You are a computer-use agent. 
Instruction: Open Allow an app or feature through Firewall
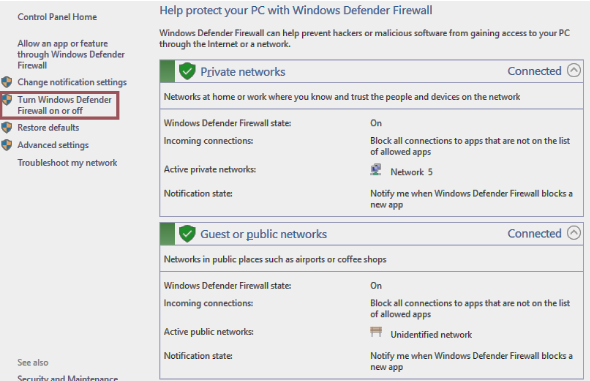(71, 55)
